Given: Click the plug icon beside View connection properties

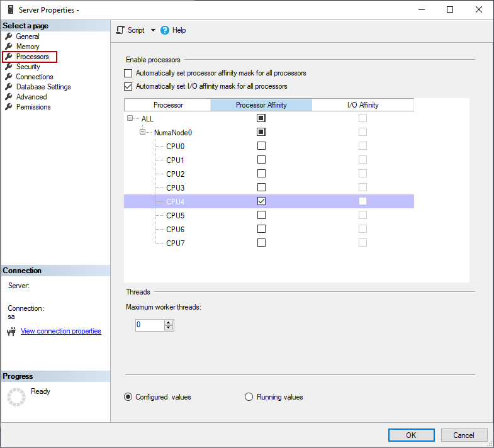Looking at the screenshot, I should point(12,332).
